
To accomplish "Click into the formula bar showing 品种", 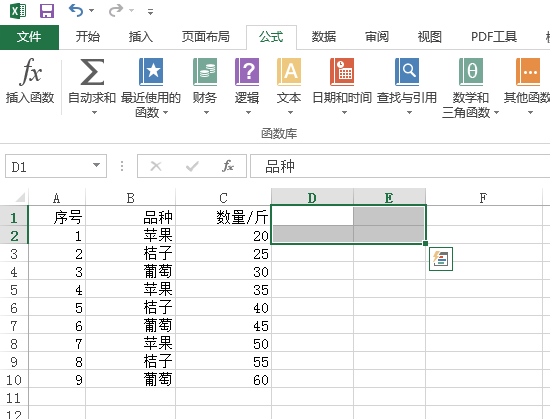I will click(x=400, y=166).
